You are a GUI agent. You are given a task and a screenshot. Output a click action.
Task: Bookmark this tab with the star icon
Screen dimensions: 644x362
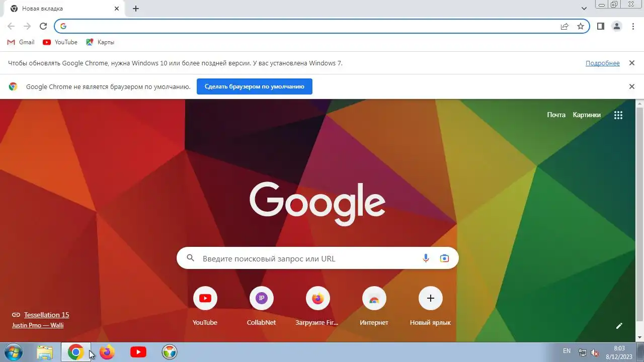[x=581, y=26]
